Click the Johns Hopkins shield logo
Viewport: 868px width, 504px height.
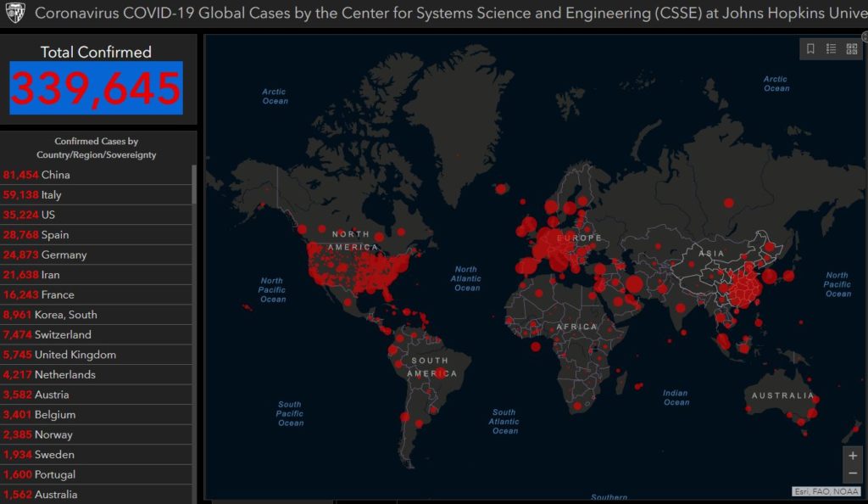tap(15, 12)
